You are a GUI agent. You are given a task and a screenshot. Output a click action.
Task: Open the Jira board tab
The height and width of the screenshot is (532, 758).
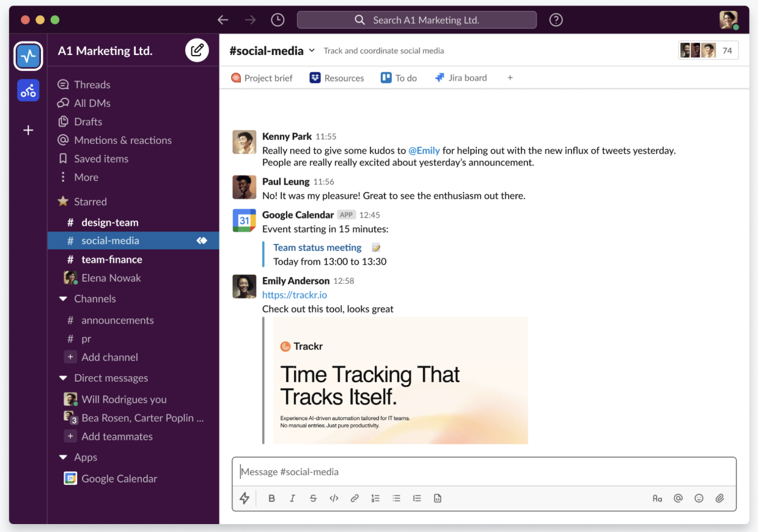461,78
